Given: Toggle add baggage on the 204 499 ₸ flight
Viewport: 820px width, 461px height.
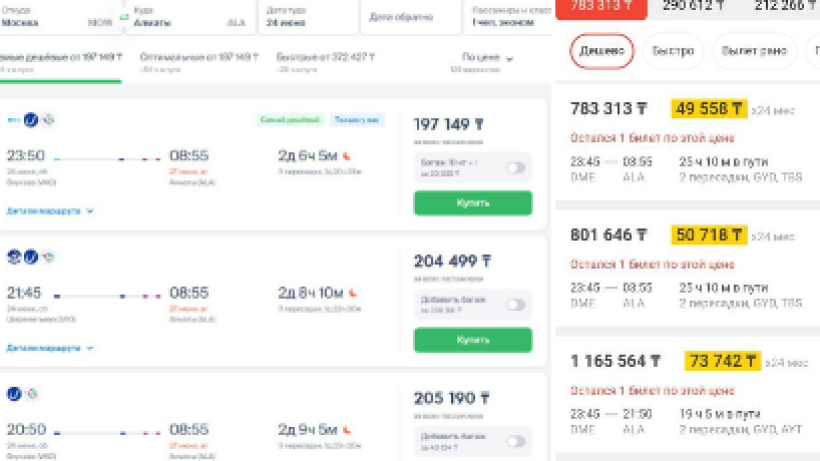Looking at the screenshot, I should pos(515,304).
